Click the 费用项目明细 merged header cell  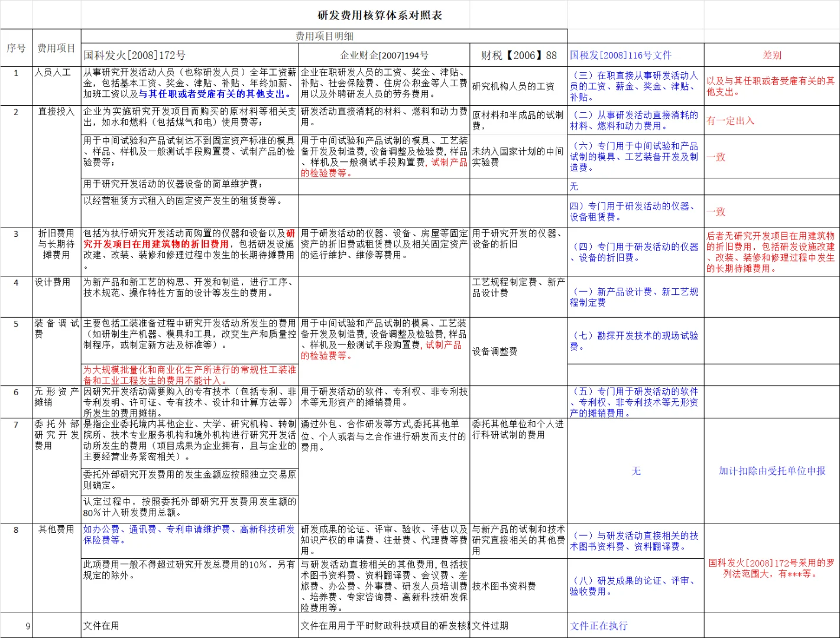(x=324, y=34)
